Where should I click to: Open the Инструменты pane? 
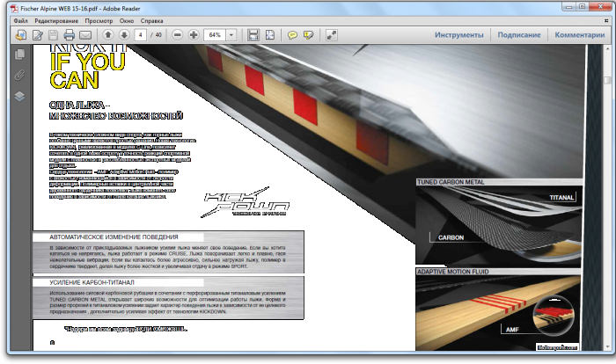pyautogui.click(x=459, y=35)
